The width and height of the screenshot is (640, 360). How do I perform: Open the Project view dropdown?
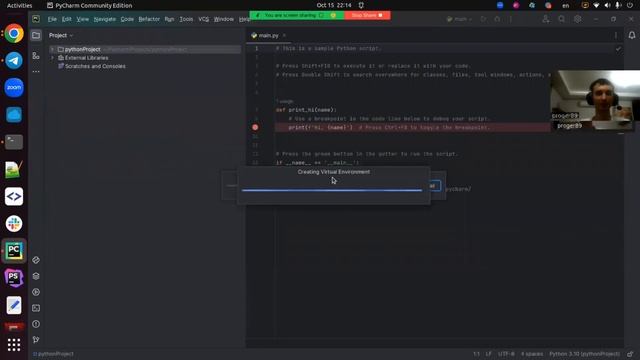pos(61,36)
